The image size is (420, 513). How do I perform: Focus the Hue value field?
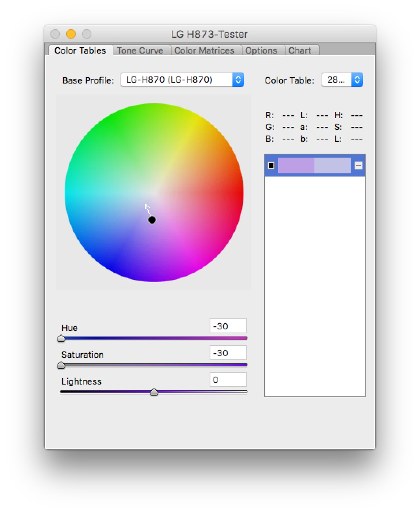[x=228, y=326]
